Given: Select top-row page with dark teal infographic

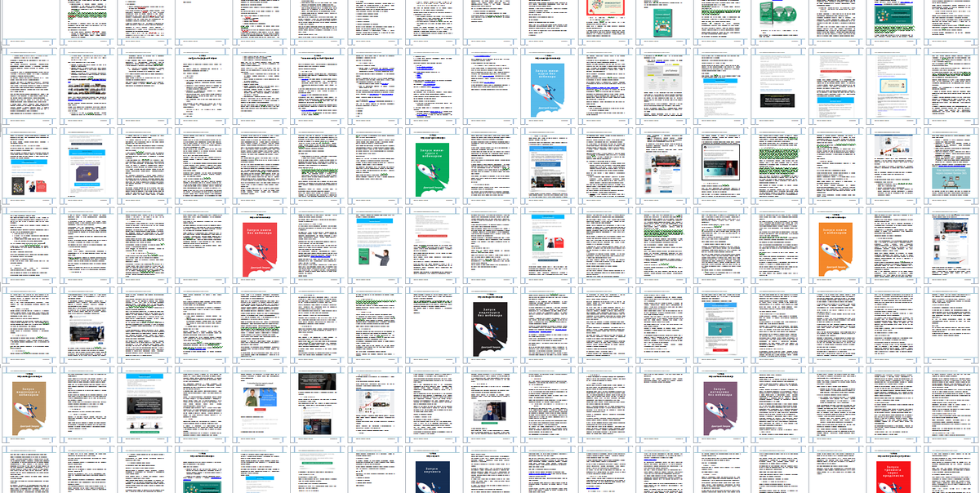Looking at the screenshot, I should [x=892, y=23].
